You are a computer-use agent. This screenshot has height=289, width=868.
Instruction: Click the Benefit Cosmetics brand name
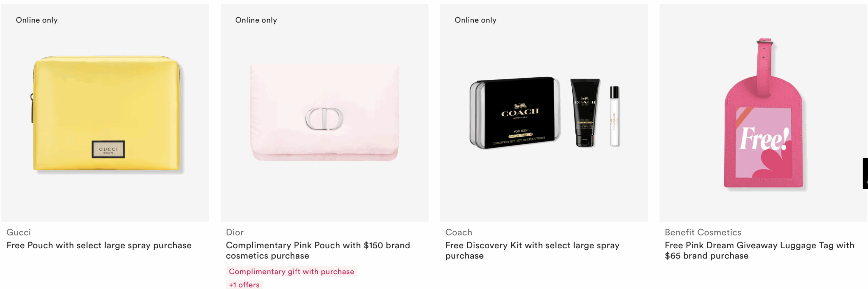pos(703,232)
